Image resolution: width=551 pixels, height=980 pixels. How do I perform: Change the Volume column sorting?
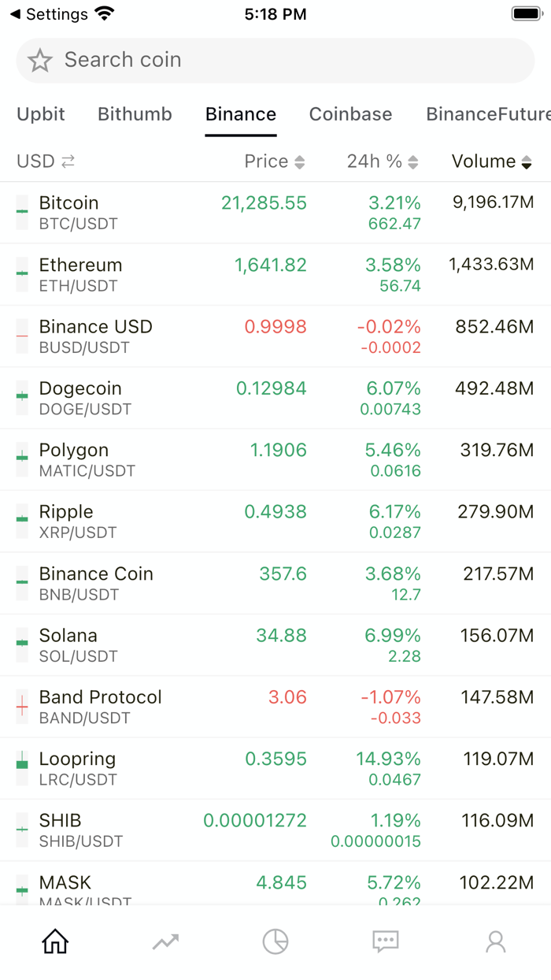pos(492,161)
